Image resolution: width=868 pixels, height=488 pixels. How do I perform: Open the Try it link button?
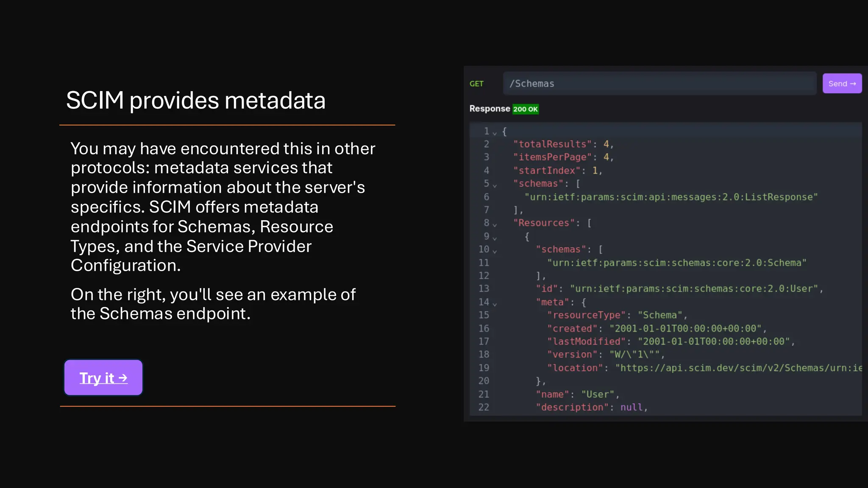[x=103, y=377]
